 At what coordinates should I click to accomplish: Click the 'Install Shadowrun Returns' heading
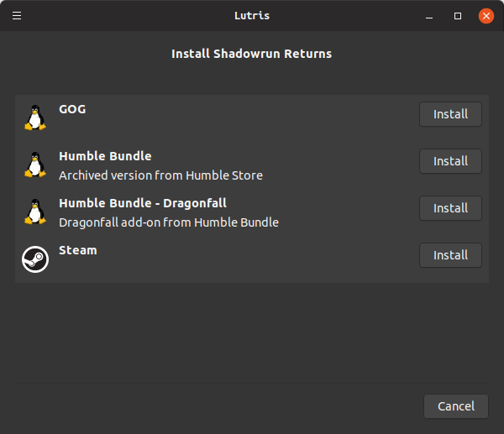point(252,54)
